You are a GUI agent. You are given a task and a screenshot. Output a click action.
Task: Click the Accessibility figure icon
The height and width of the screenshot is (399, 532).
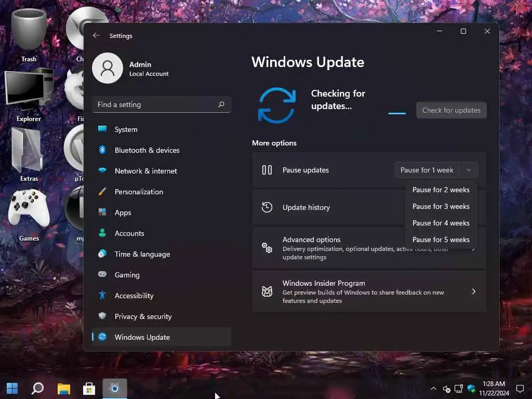[x=102, y=295]
